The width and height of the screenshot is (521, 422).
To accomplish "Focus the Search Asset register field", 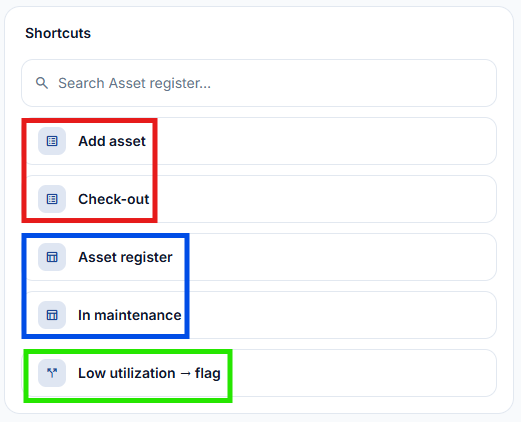I will pos(259,83).
